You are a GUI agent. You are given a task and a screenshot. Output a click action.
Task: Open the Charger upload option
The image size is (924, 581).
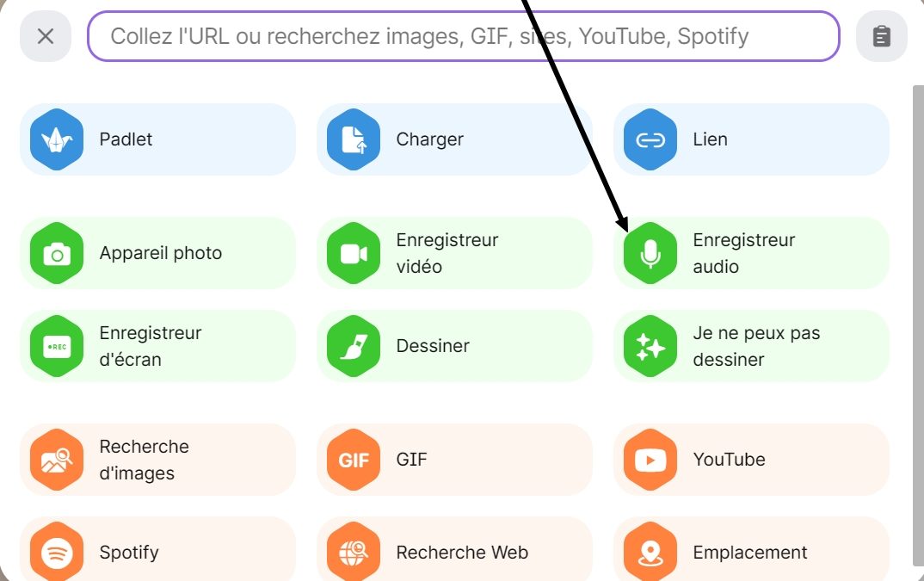pos(454,139)
